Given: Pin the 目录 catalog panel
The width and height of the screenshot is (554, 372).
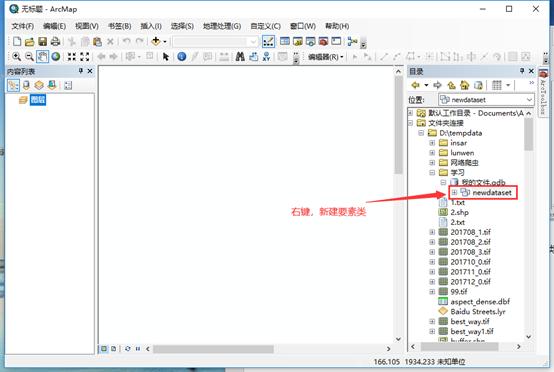Looking at the screenshot, I should [x=522, y=71].
